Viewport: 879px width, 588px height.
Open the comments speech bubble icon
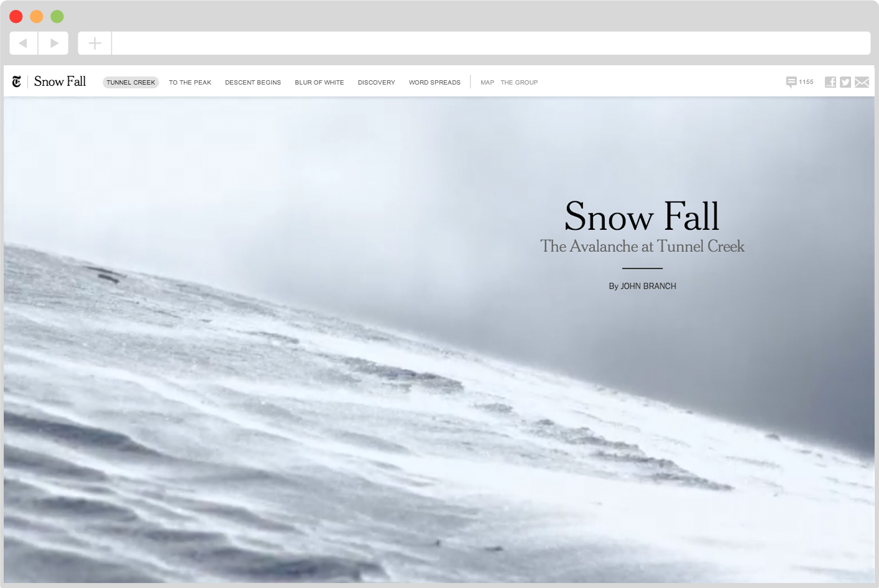point(791,82)
